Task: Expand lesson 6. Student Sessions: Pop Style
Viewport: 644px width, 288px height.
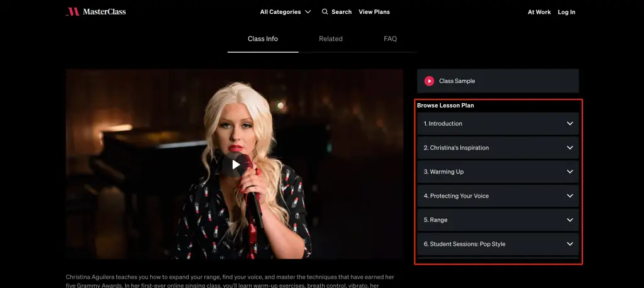Action: click(498, 244)
